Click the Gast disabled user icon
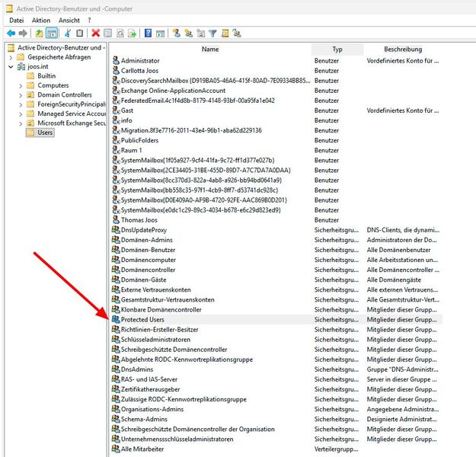Viewport: 476px width, 457px height. tap(116, 110)
